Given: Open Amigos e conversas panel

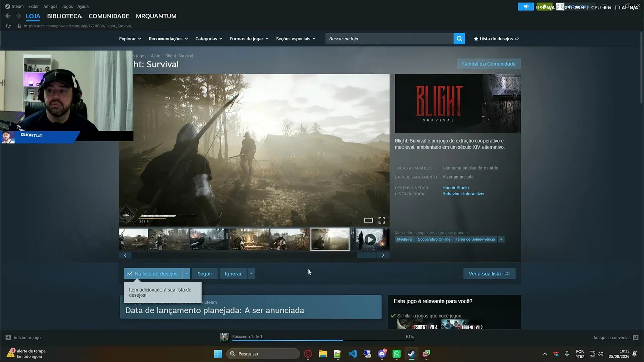Looking at the screenshot, I should click(x=616, y=338).
